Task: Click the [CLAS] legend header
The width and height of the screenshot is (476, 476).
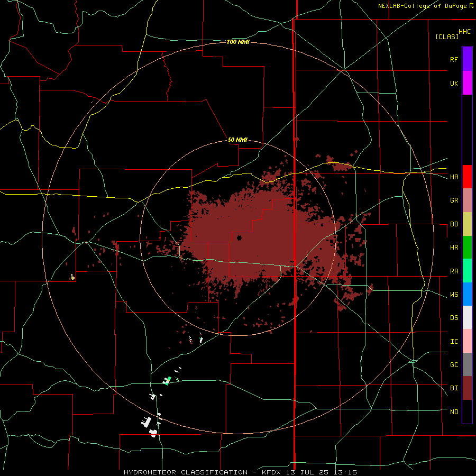Action: pyautogui.click(x=447, y=36)
